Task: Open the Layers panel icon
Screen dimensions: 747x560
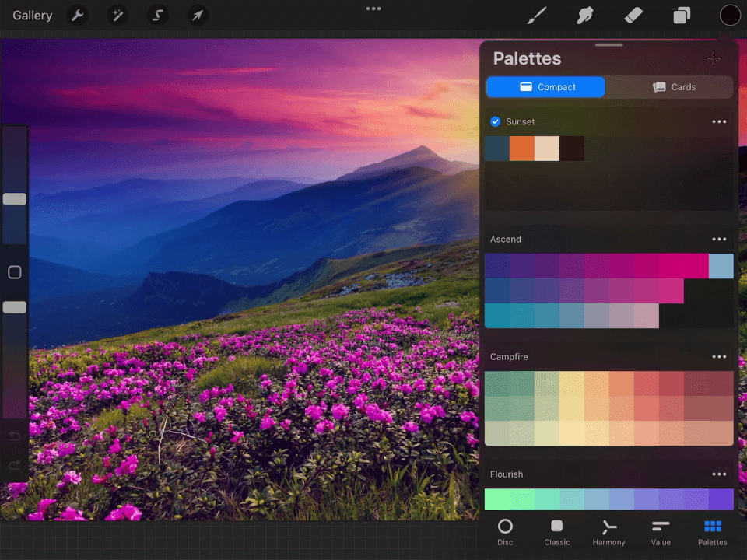Action: 682,16
